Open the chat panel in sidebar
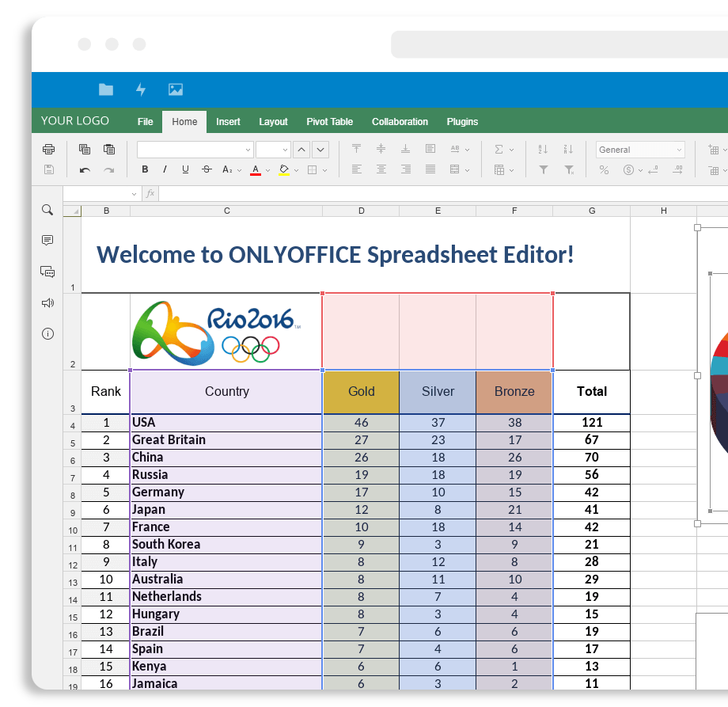This screenshot has width=728, height=707. tap(47, 272)
